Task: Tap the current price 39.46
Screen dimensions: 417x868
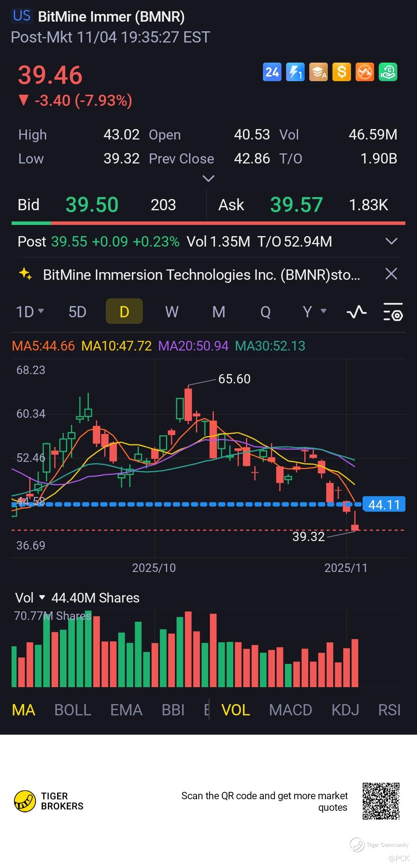Action: click(x=50, y=75)
